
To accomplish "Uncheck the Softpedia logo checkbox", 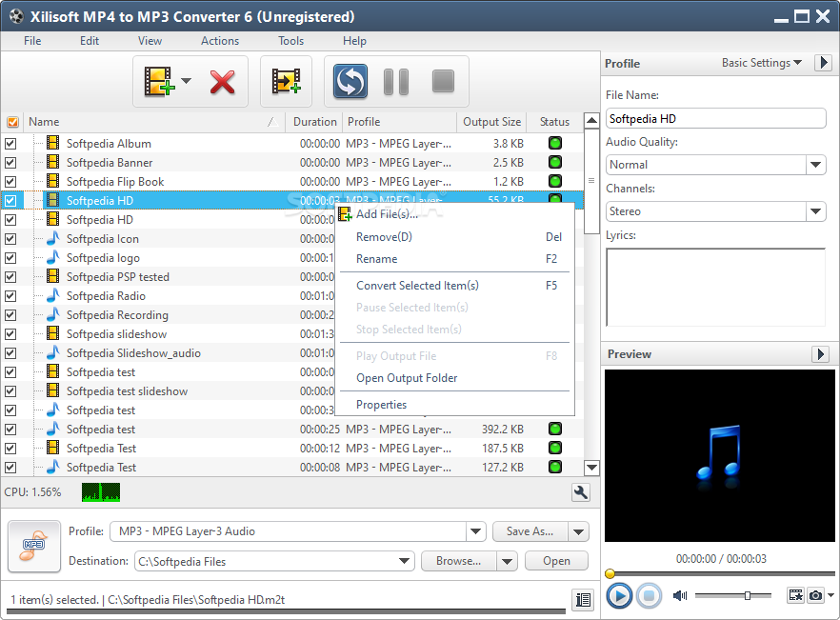I will tap(10, 258).
